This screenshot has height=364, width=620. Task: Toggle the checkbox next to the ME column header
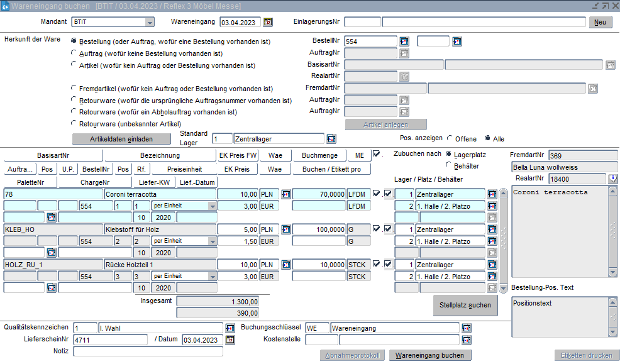click(x=377, y=154)
